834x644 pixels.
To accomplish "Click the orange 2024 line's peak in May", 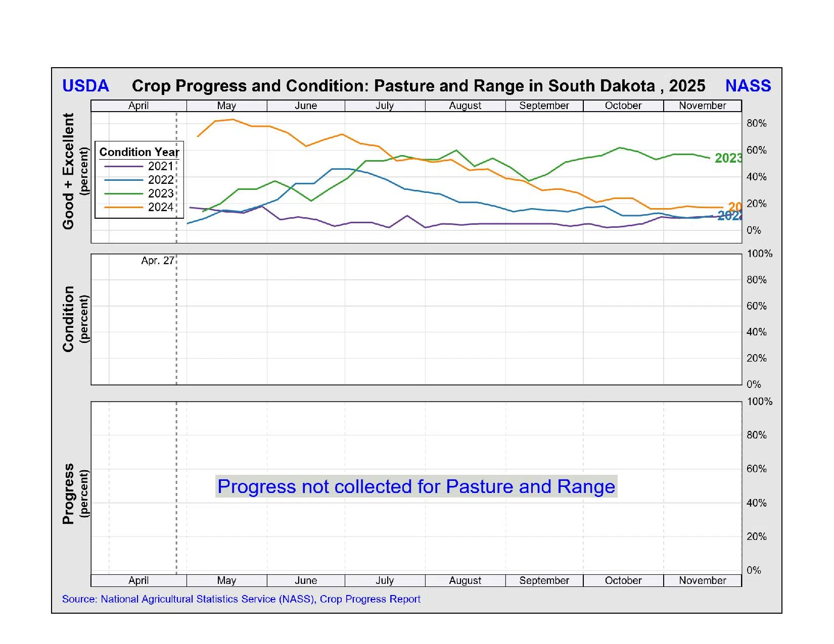I will click(233, 120).
